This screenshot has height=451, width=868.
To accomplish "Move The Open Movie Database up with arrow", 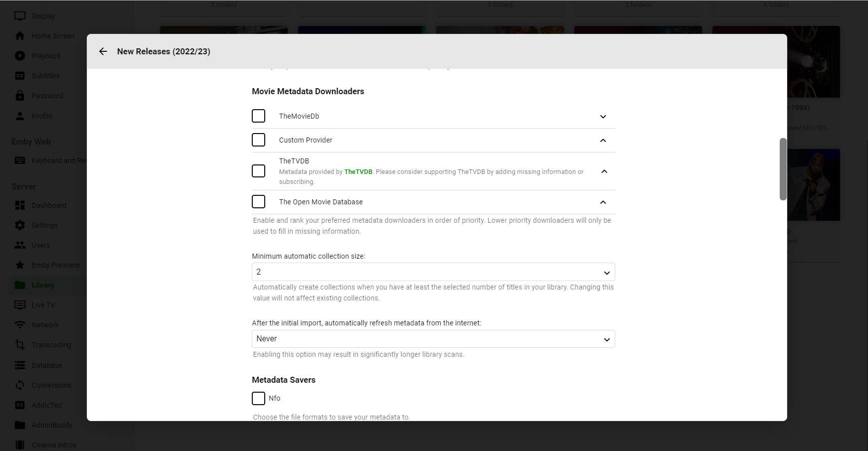I will click(x=603, y=202).
